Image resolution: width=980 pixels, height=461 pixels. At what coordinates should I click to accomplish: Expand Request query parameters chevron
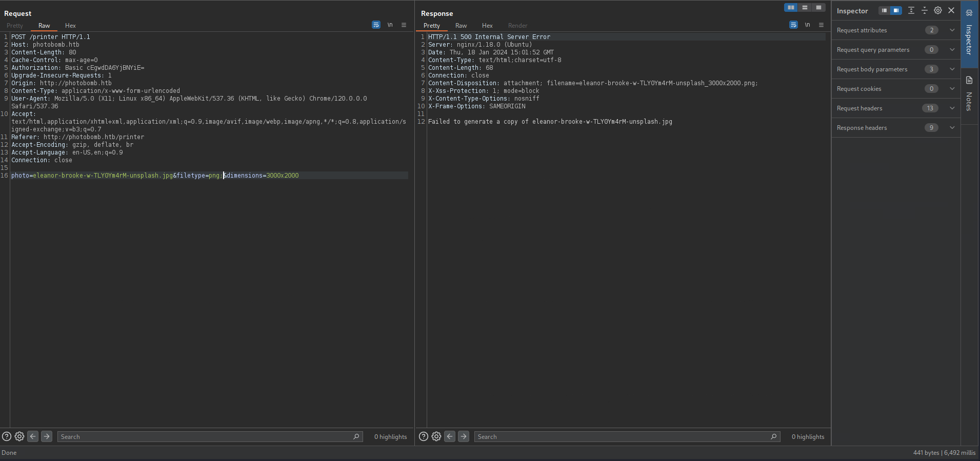(952, 50)
